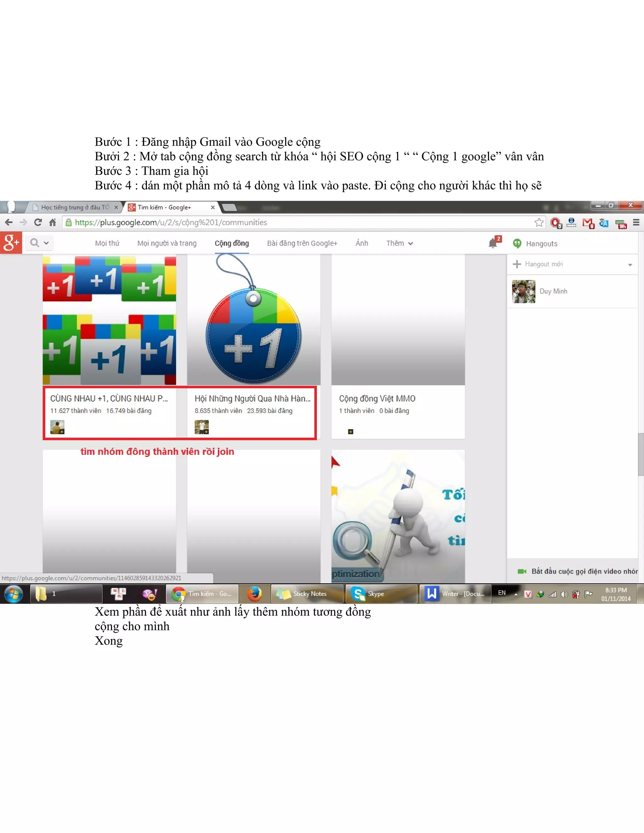Screen dimensions: 644x833
Task: Open CÙNG NHAU +1 community link
Action: (x=109, y=399)
